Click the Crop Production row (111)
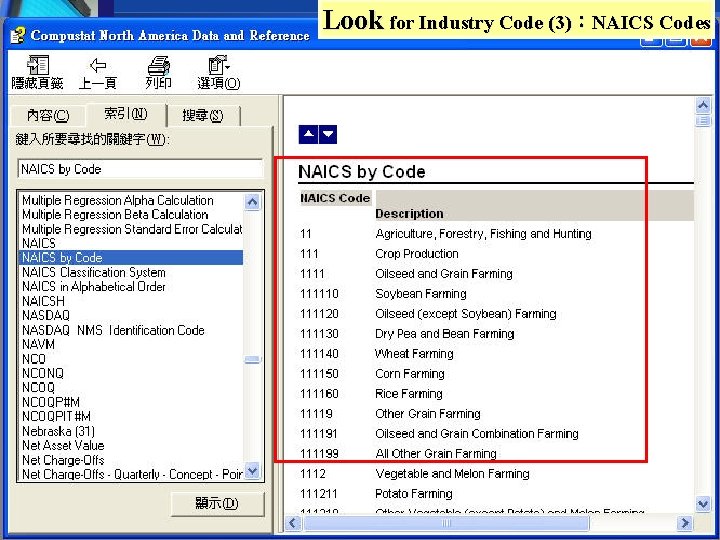Viewport: 720px width, 540px height. 379,253
